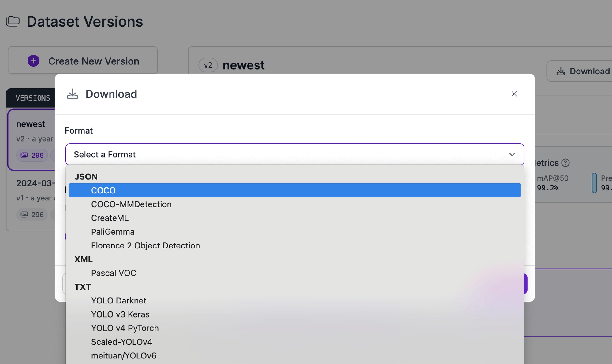Expand the Select a Format dropdown
The height and width of the screenshot is (364, 612).
294,154
